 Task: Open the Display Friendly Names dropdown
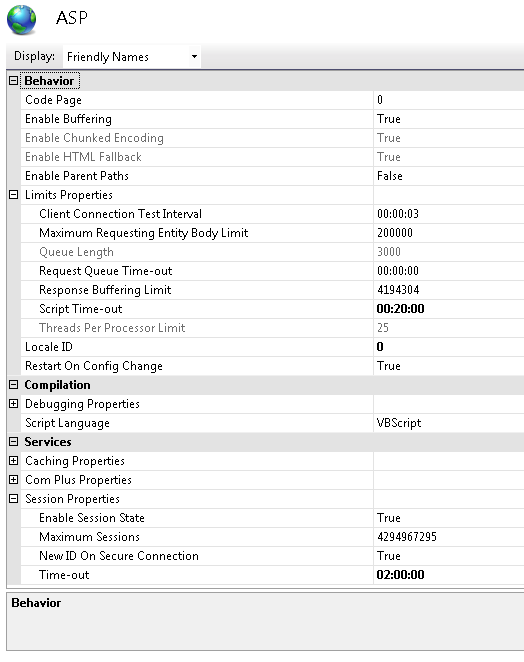coord(132,57)
